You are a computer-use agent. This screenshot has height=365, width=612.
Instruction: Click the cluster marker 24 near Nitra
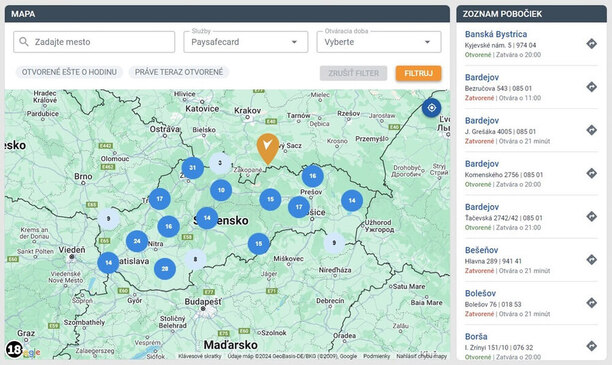137,241
